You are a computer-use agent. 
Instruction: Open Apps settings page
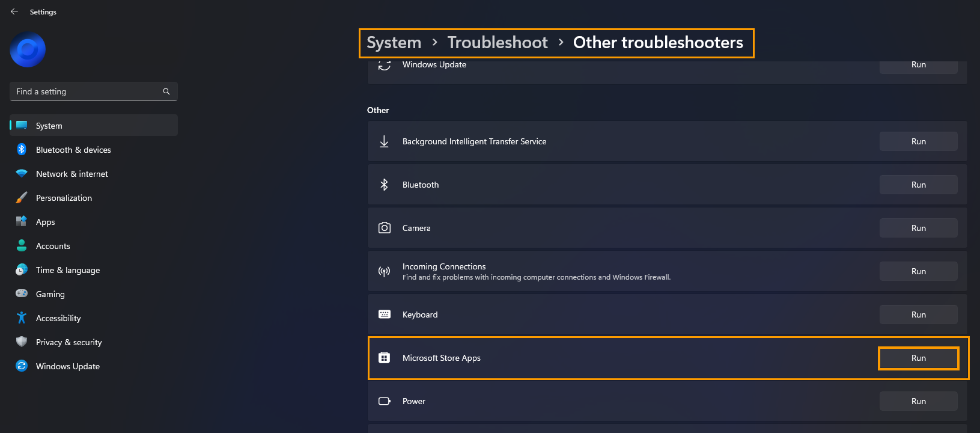[x=94, y=221]
